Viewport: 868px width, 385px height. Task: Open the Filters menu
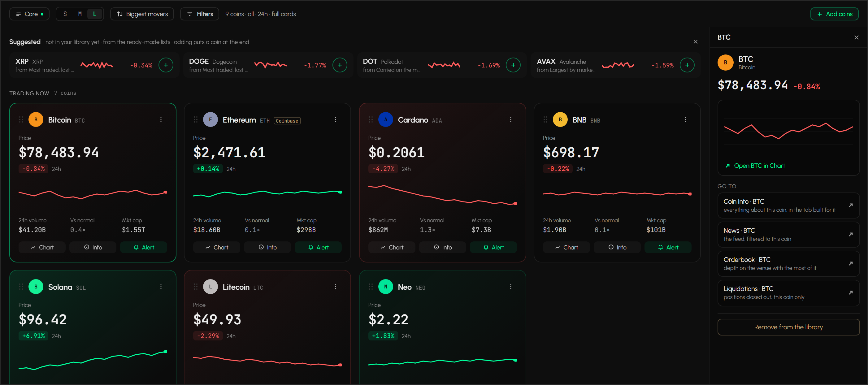point(200,14)
